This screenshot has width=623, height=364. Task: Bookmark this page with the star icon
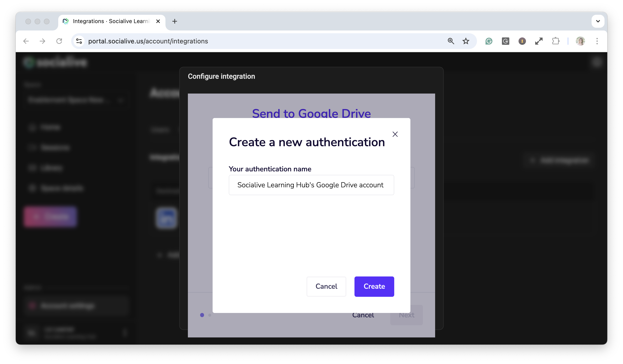tap(466, 41)
